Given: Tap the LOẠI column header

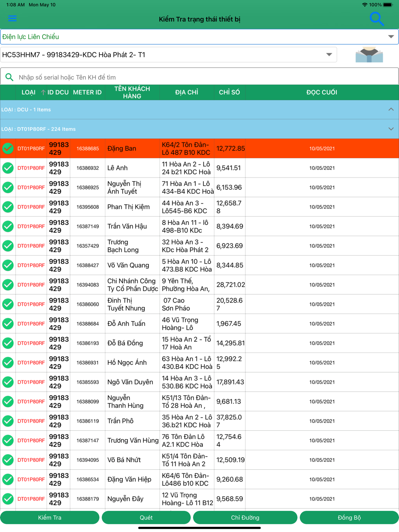Looking at the screenshot, I should tap(28, 92).
